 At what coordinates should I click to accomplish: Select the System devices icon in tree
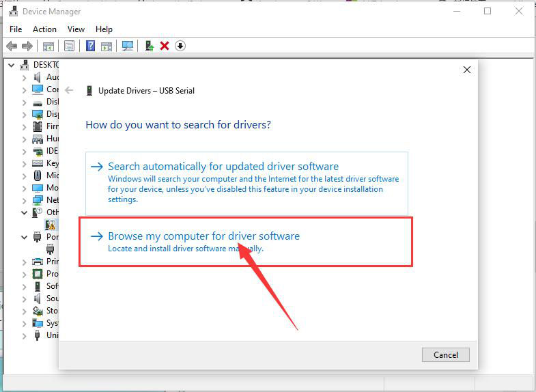38,323
